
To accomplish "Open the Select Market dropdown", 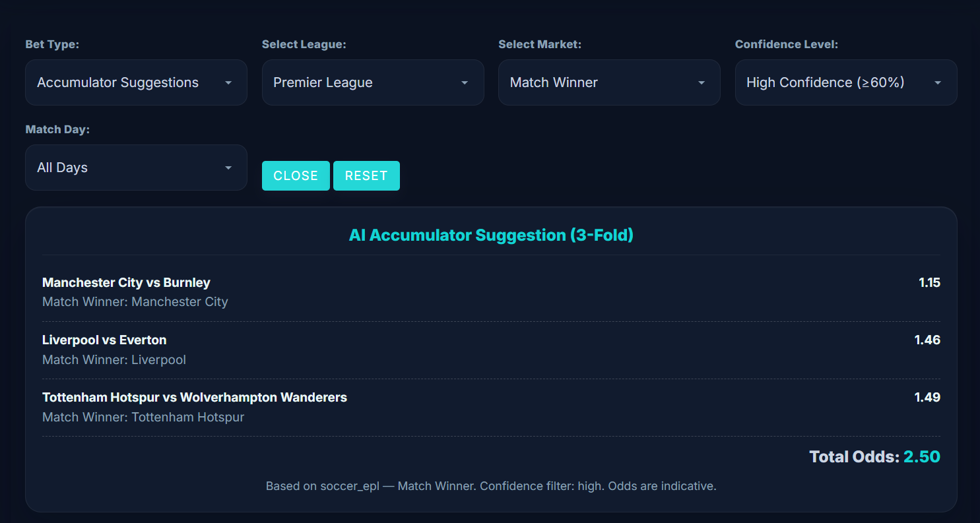I will pos(608,82).
